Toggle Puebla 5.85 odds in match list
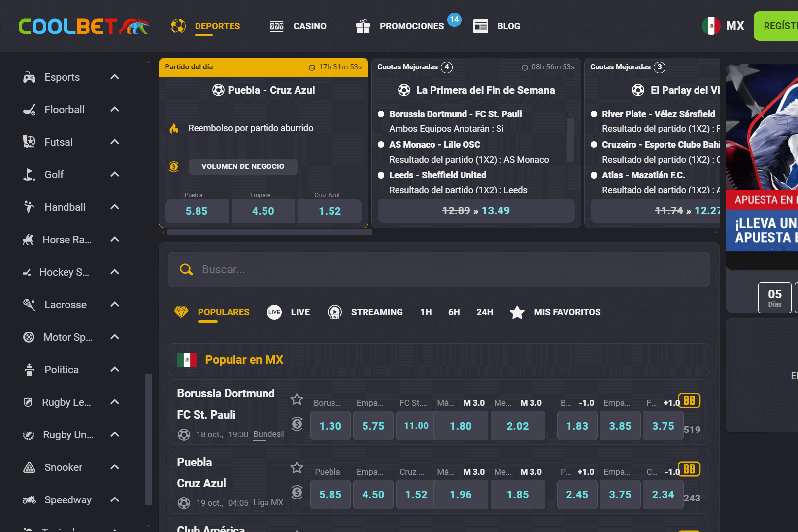The image size is (798, 532). coord(330,494)
